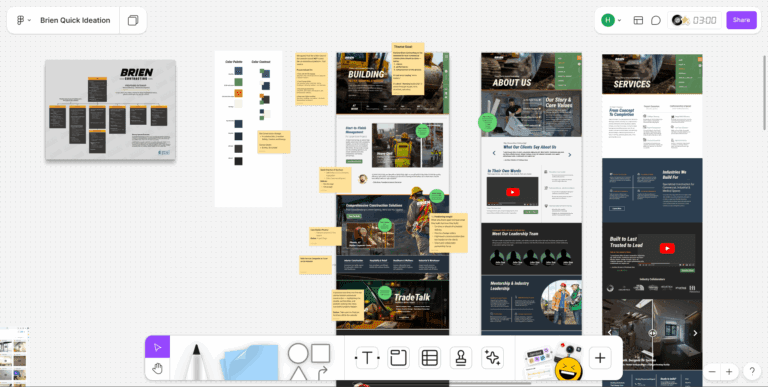Click the green comment bubble beside About Us frame
The width and height of the screenshot is (768, 387).
[487, 122]
